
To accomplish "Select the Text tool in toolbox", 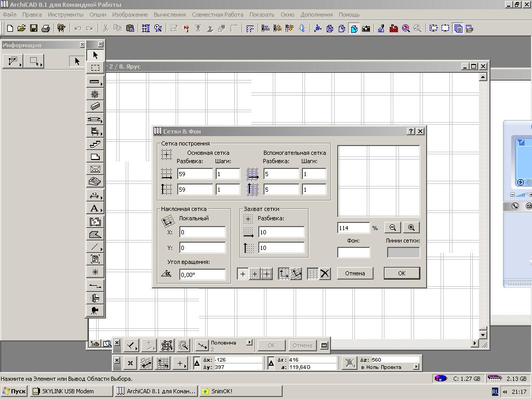I will (x=95, y=209).
